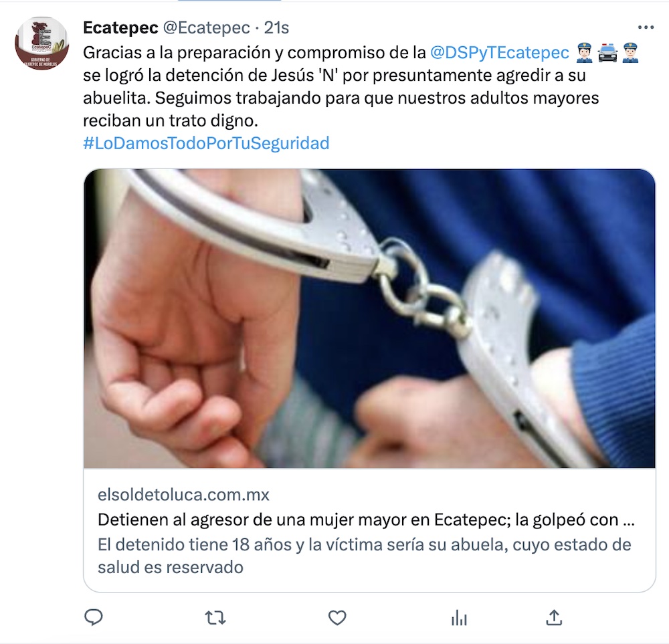
Task: Open the Ecatepec display name profile
Action: [x=120, y=27]
